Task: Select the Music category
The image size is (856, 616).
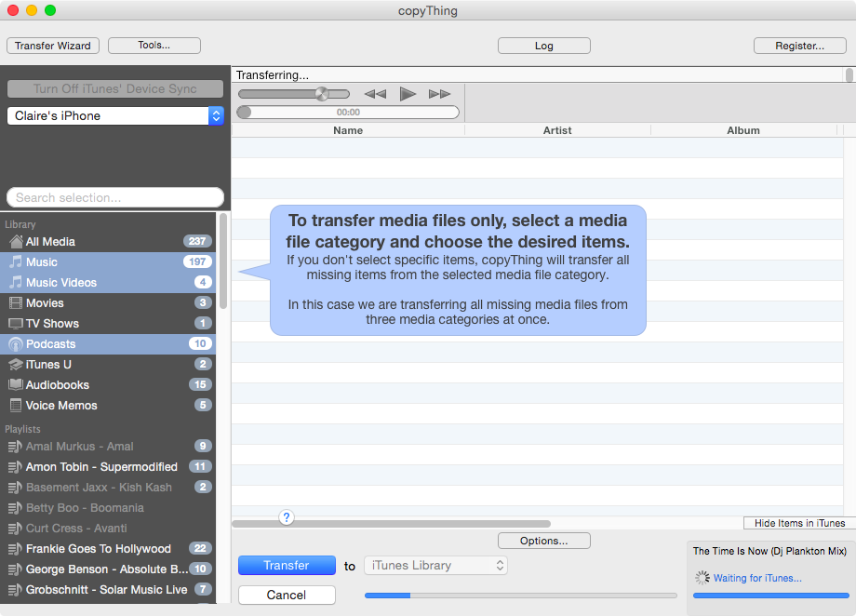Action: (x=108, y=262)
